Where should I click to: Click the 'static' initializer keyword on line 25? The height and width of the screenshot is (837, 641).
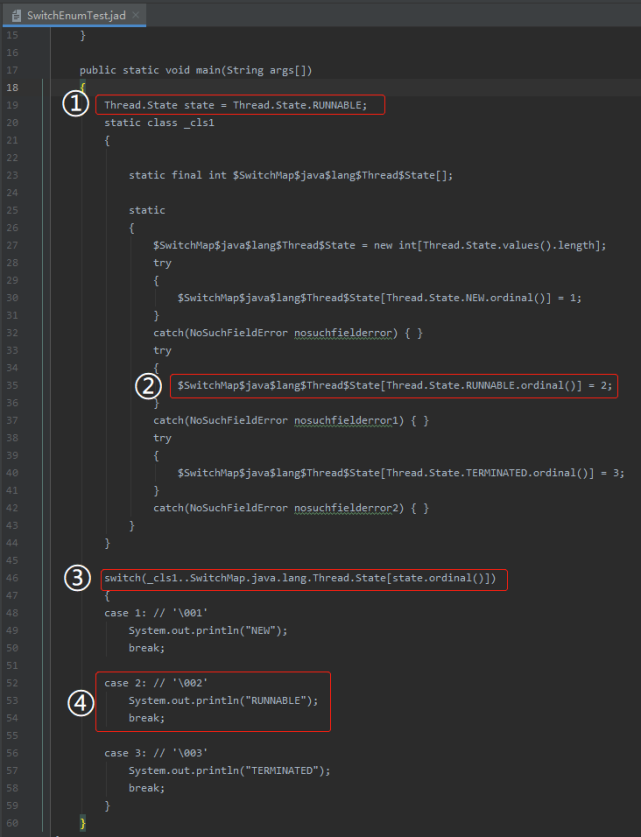tap(147, 210)
